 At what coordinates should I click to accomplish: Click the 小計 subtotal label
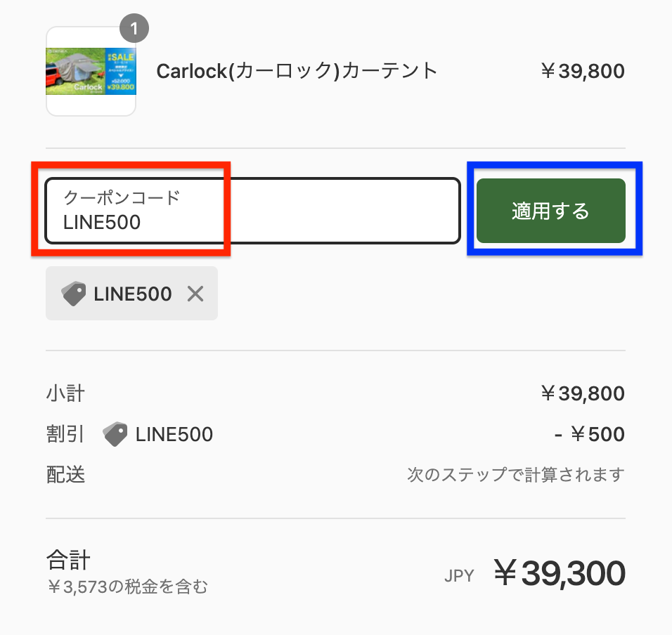(65, 393)
